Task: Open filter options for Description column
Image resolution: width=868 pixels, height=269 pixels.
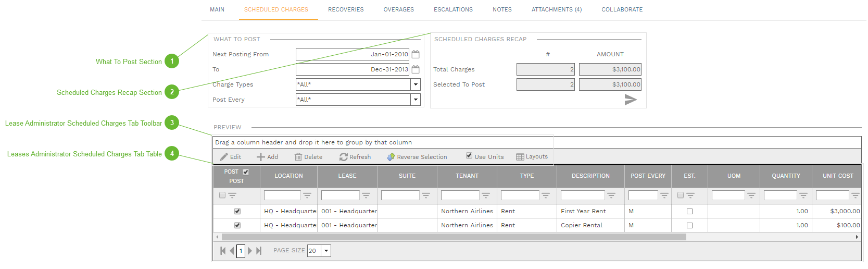Action: (x=611, y=195)
